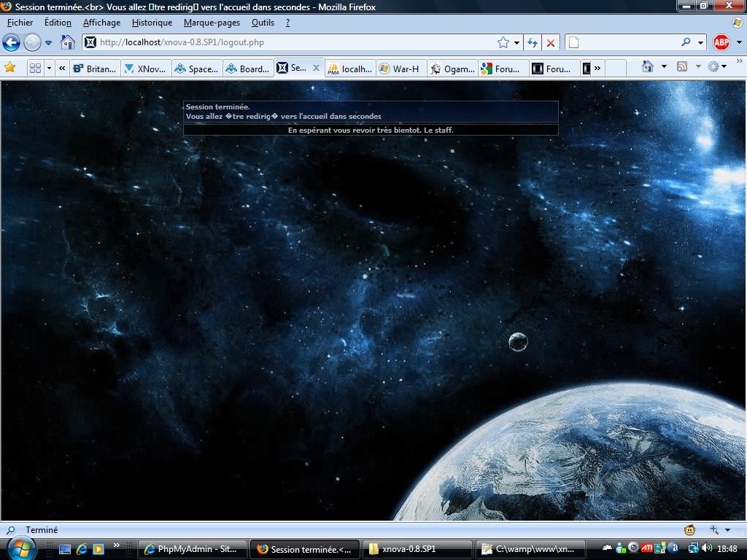
Task: Click the yellow bookmarks star in tab bar
Action: coord(10,68)
